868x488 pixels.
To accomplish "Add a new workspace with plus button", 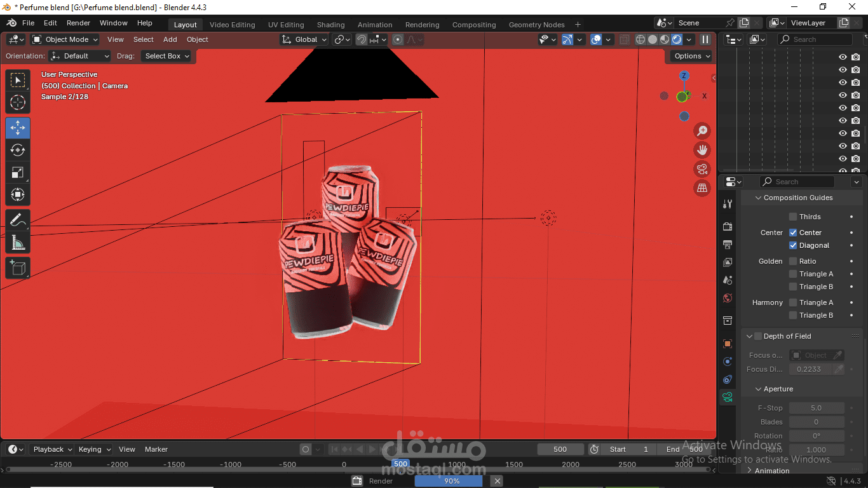I will 578,25.
